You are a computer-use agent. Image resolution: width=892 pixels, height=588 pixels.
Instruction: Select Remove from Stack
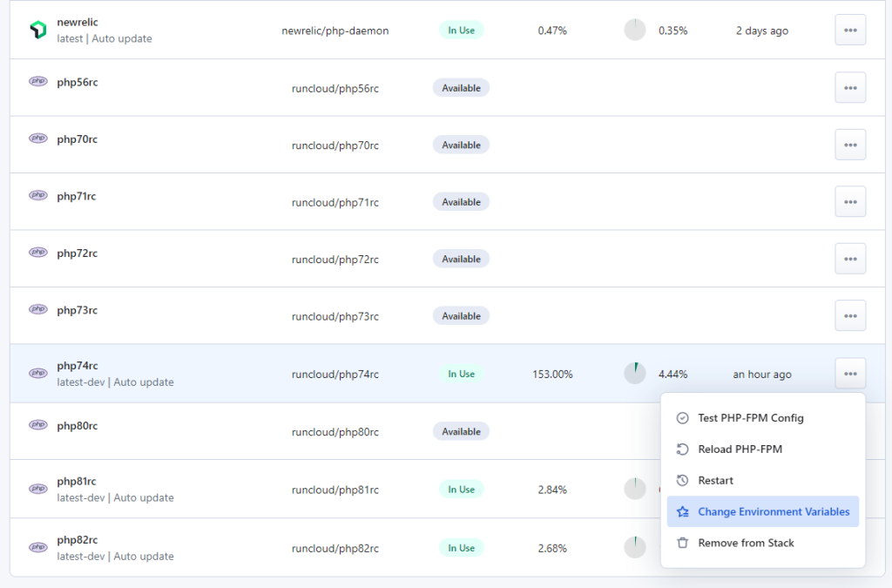763,543
